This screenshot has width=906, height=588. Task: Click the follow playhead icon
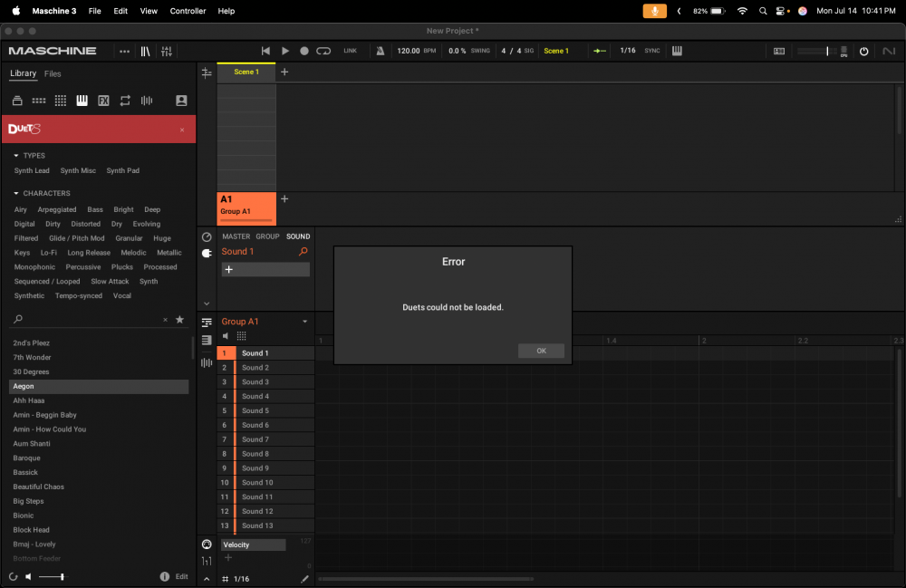point(600,51)
